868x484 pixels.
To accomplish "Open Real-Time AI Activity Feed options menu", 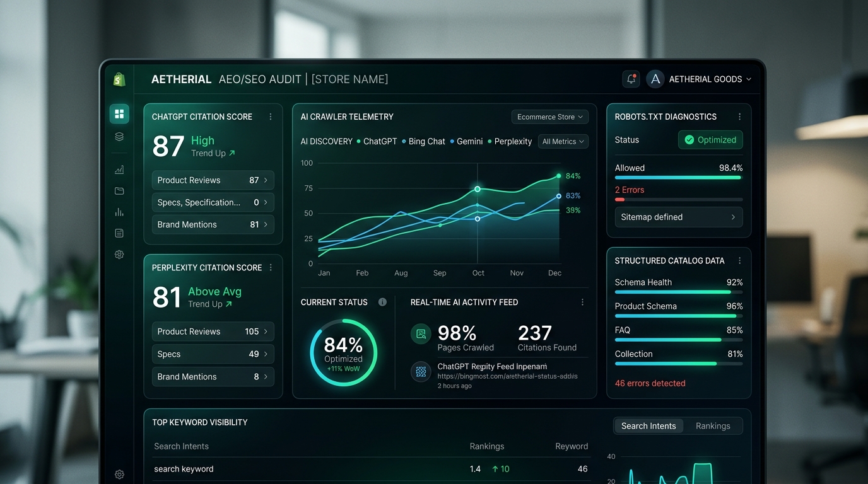I will pos(582,302).
